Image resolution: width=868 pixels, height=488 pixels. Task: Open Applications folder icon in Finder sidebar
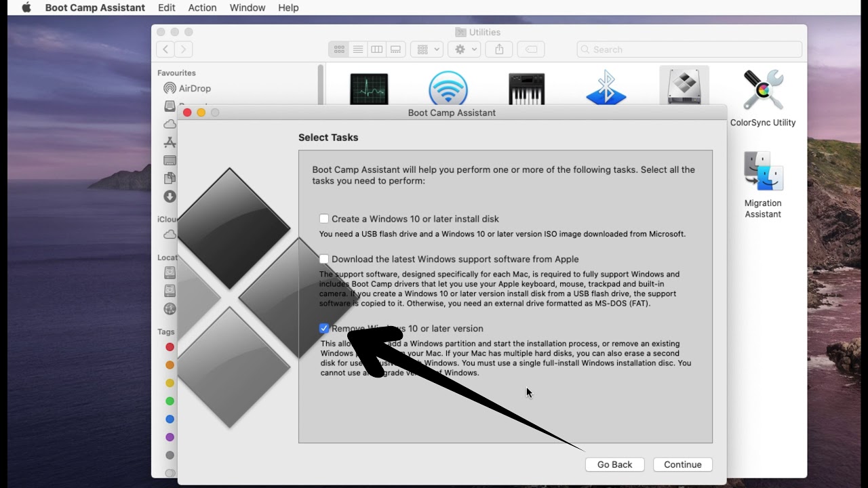[170, 142]
